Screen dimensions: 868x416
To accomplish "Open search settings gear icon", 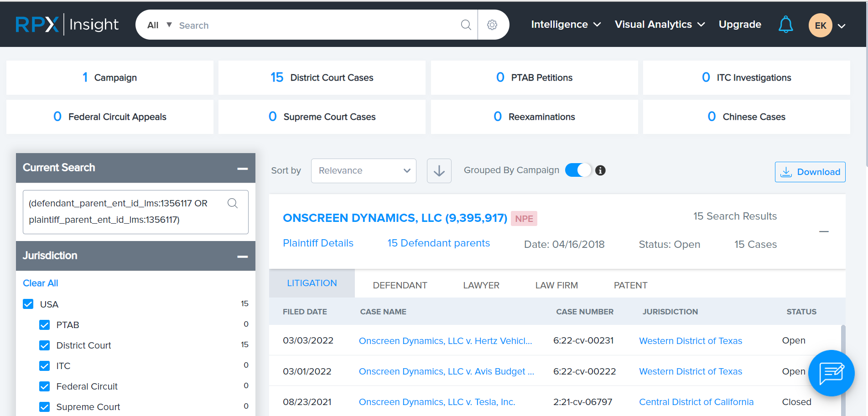I will click(492, 25).
